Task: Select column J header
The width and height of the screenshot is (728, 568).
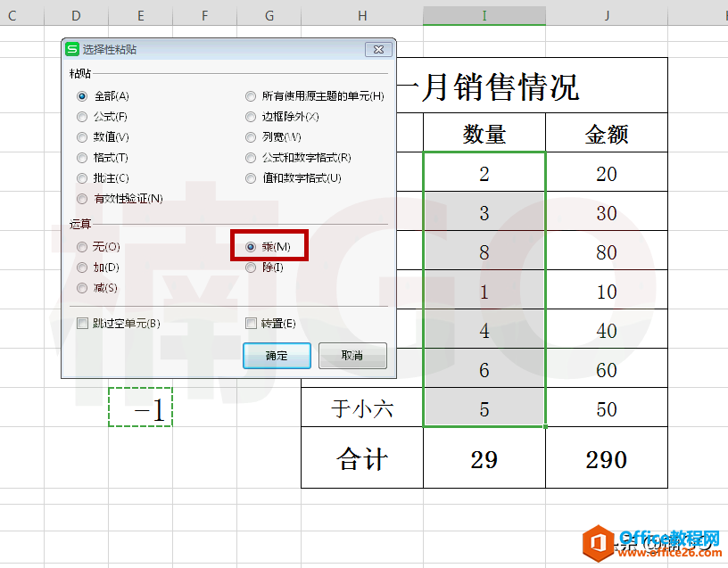Action: pyautogui.click(x=607, y=16)
